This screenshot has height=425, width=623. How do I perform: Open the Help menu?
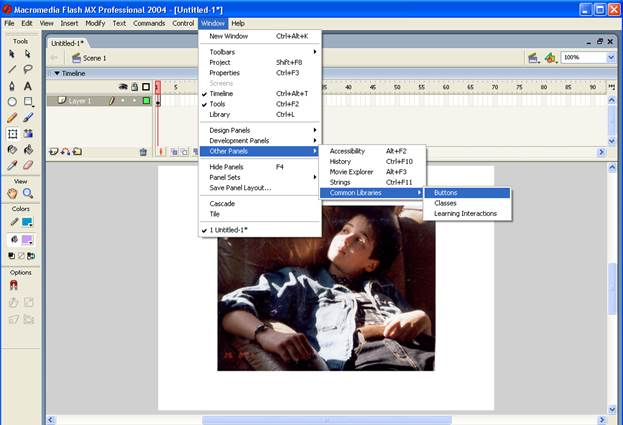click(238, 23)
